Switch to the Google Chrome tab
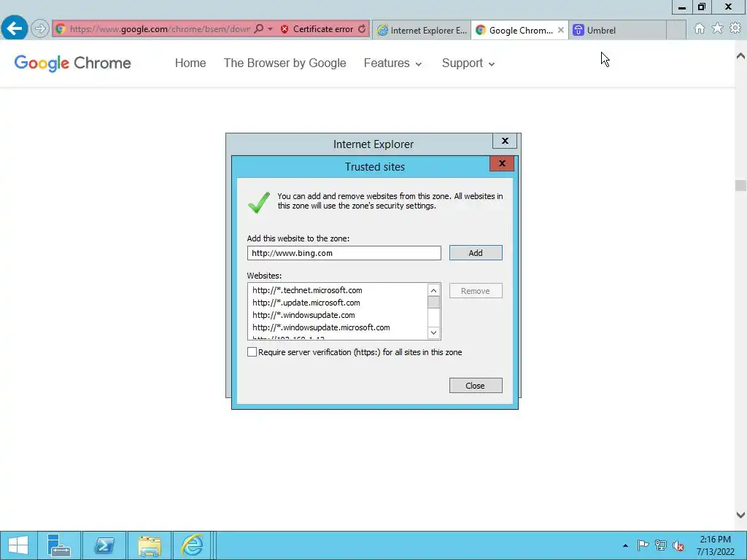The width and height of the screenshot is (747, 560). 514,30
